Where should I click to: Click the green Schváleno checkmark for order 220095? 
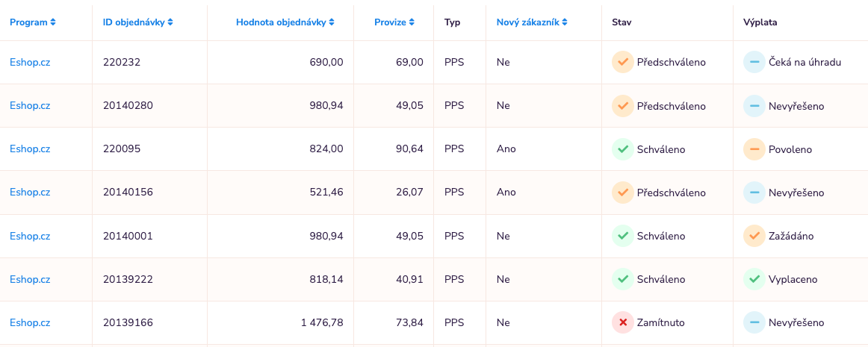coord(622,149)
